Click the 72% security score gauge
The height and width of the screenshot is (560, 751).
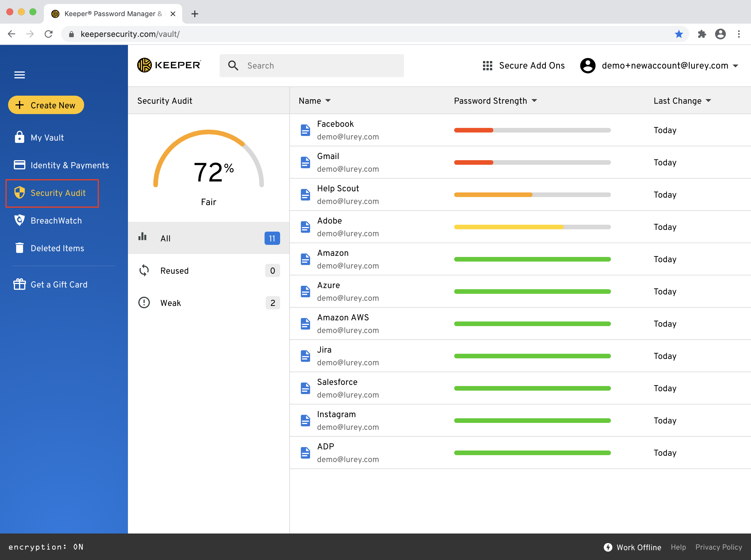coord(209,159)
